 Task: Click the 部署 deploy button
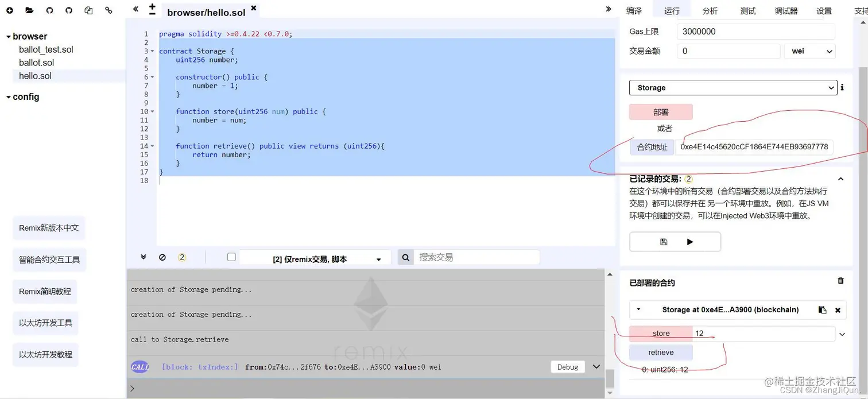(661, 112)
